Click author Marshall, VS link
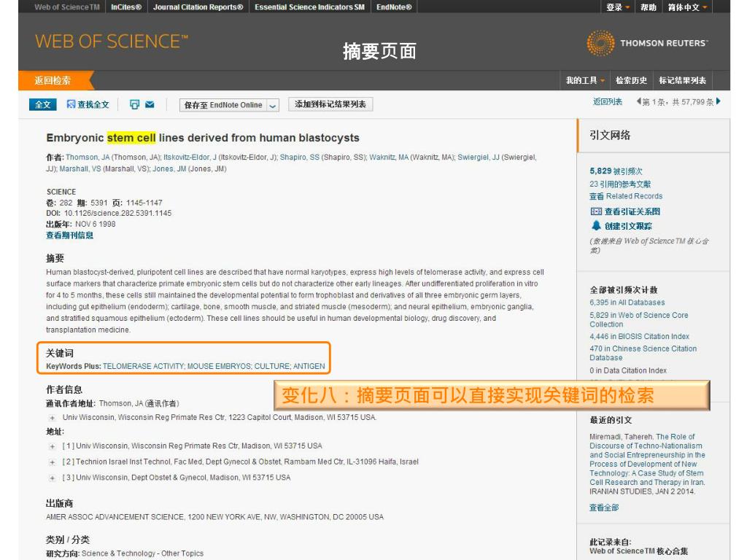Image resolution: width=747 pixels, height=560 pixels. pyautogui.click(x=80, y=168)
